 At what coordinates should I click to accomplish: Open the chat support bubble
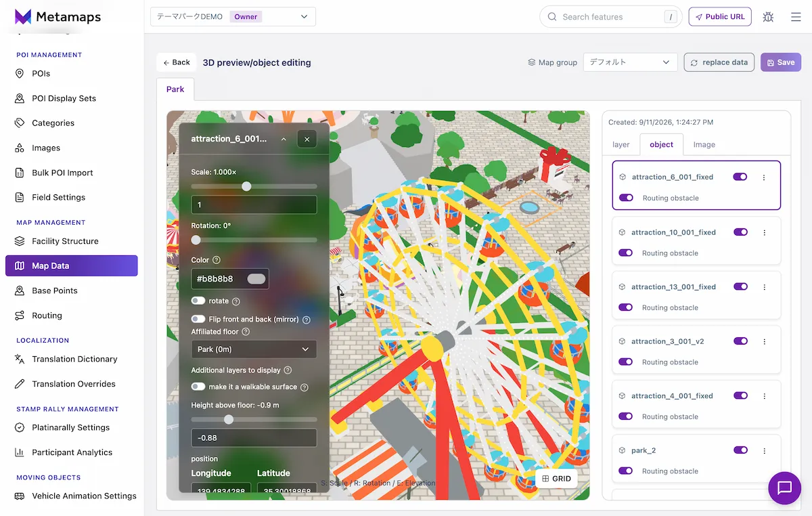pyautogui.click(x=785, y=488)
